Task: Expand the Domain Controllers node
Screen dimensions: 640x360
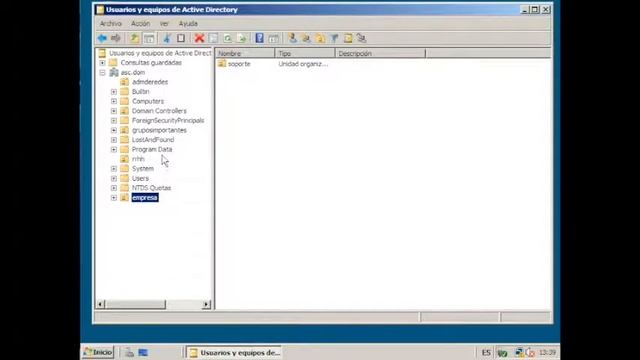Action: point(114,111)
